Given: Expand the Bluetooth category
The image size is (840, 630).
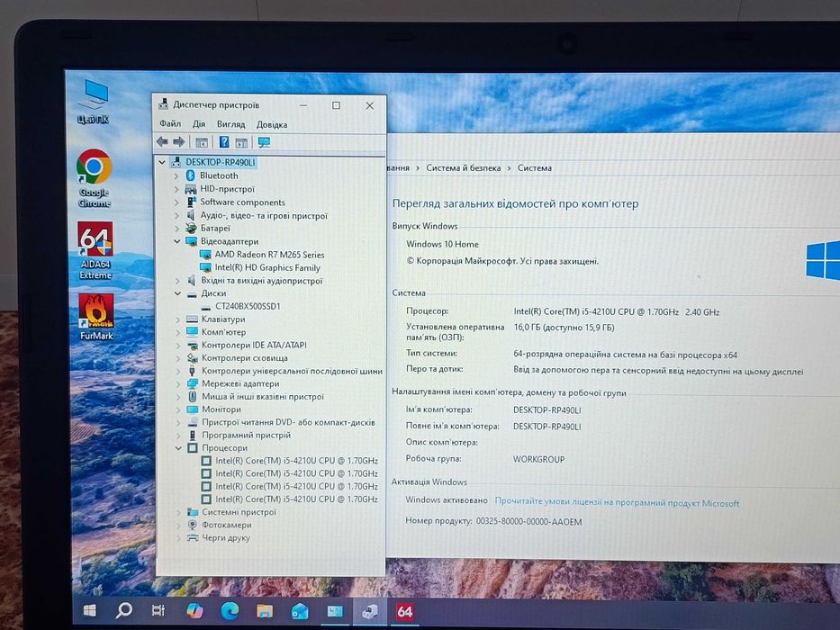Looking at the screenshot, I should (x=176, y=175).
